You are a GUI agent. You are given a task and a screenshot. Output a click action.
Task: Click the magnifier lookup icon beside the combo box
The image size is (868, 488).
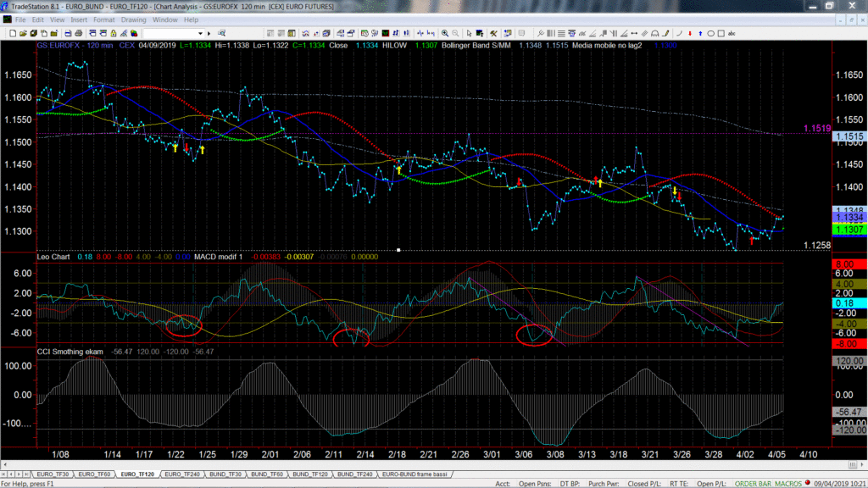pos(221,33)
